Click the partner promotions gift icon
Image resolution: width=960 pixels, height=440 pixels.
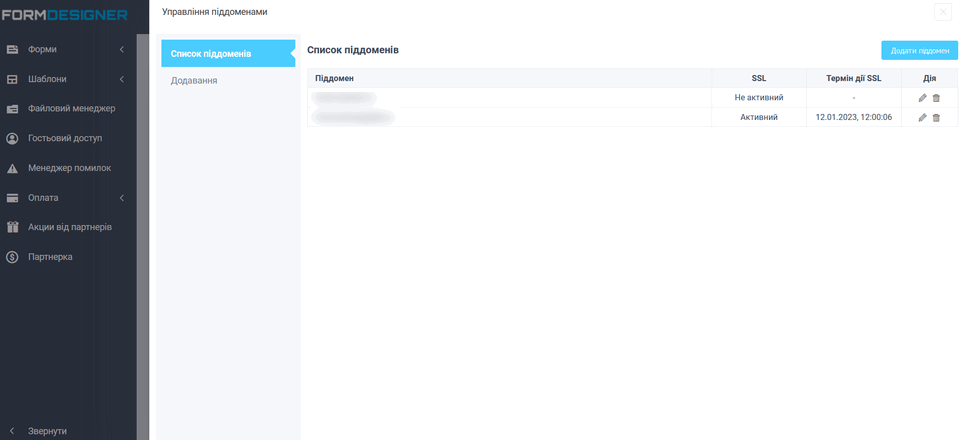tap(13, 227)
